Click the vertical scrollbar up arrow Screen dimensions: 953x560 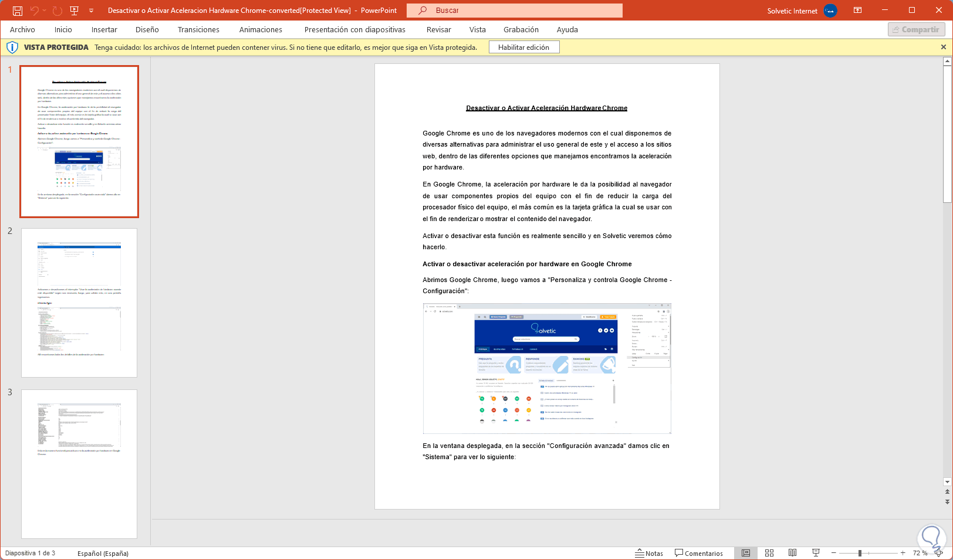tap(947, 61)
